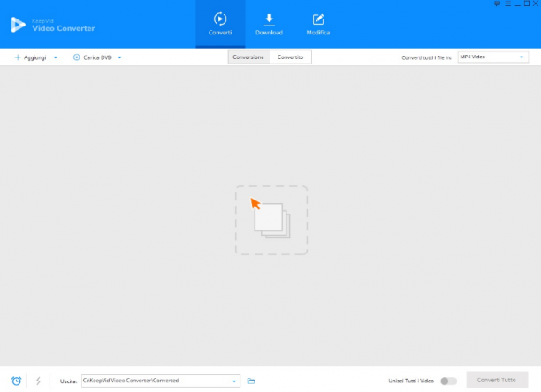The width and height of the screenshot is (541, 392).
Task: Switch to the Convertito tab
Action: point(290,57)
